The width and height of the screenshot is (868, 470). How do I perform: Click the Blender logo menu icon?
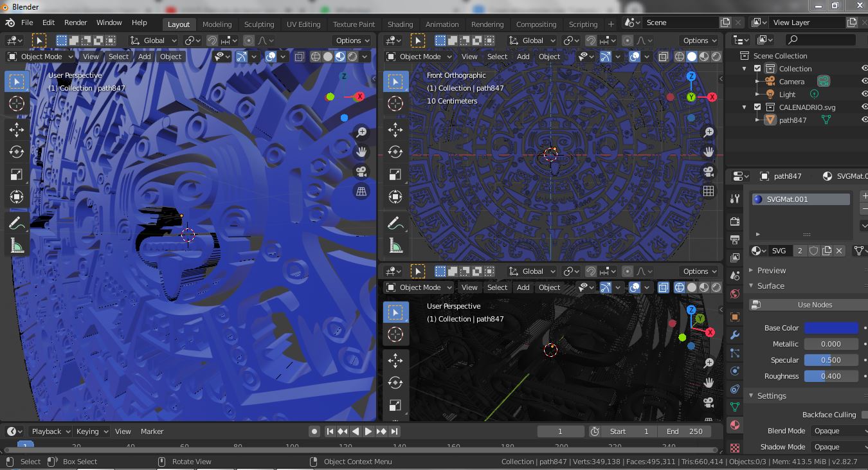(10, 23)
